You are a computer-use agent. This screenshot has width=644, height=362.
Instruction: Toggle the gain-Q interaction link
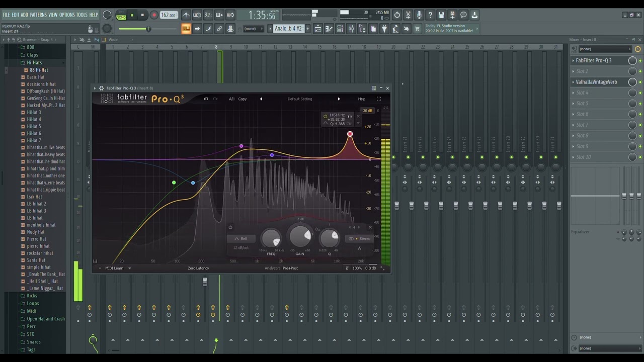317,230
